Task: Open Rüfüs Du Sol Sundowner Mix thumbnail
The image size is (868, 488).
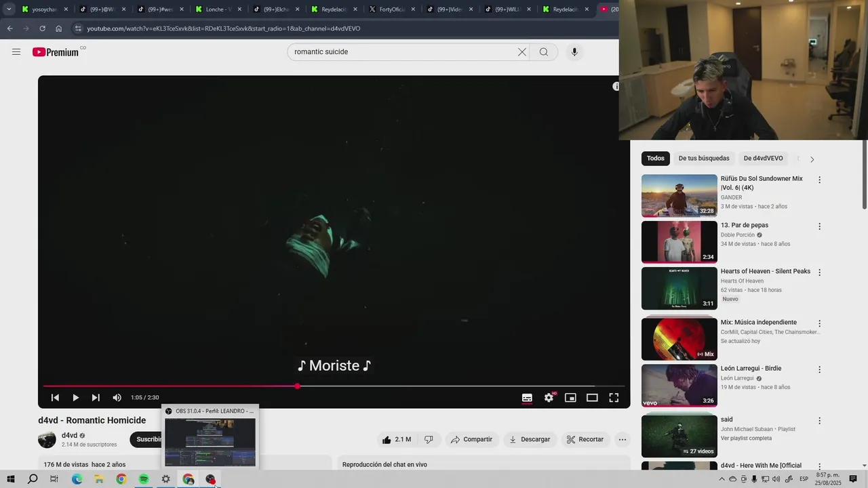Action: (679, 195)
